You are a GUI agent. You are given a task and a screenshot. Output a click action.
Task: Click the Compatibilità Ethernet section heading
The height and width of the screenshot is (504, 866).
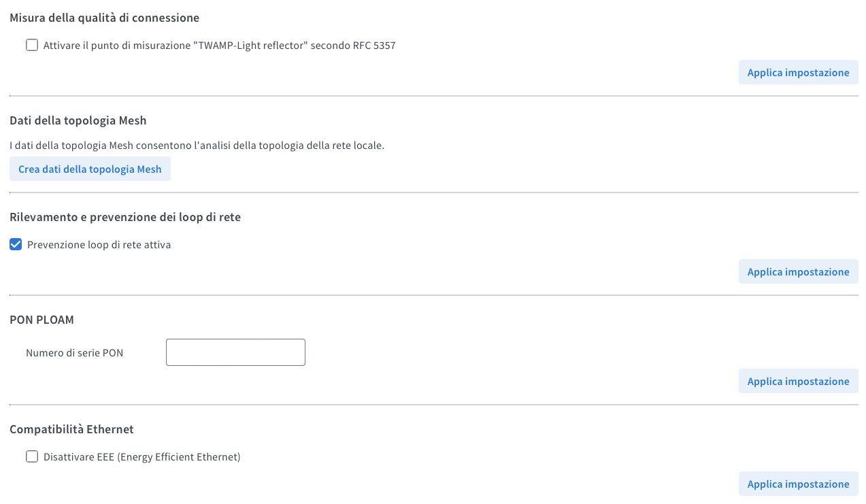[x=71, y=429]
